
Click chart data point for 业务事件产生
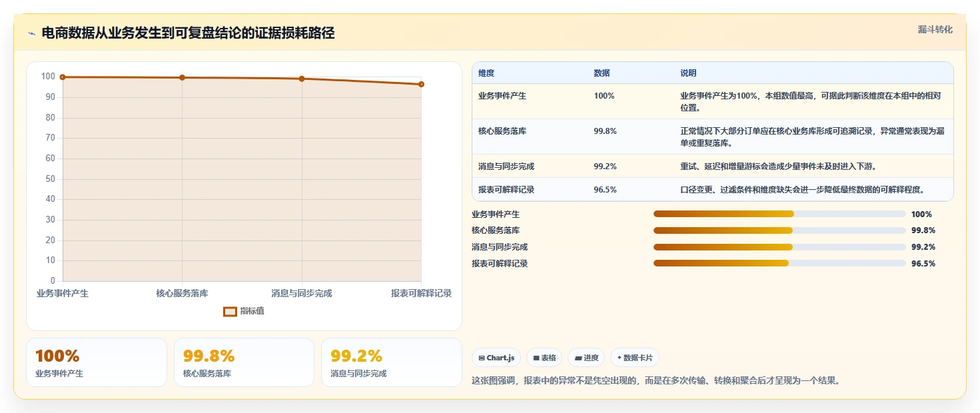[x=63, y=77]
